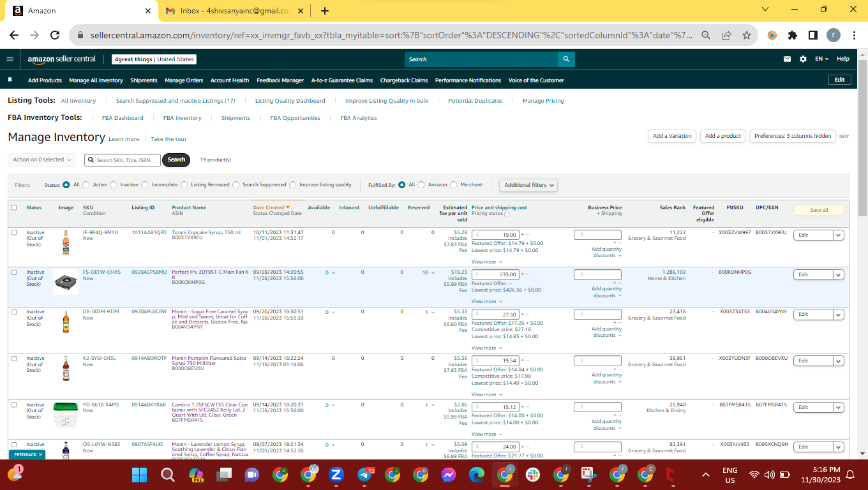Click the Add a Variation button
This screenshot has height=490, width=868.
[672, 136]
